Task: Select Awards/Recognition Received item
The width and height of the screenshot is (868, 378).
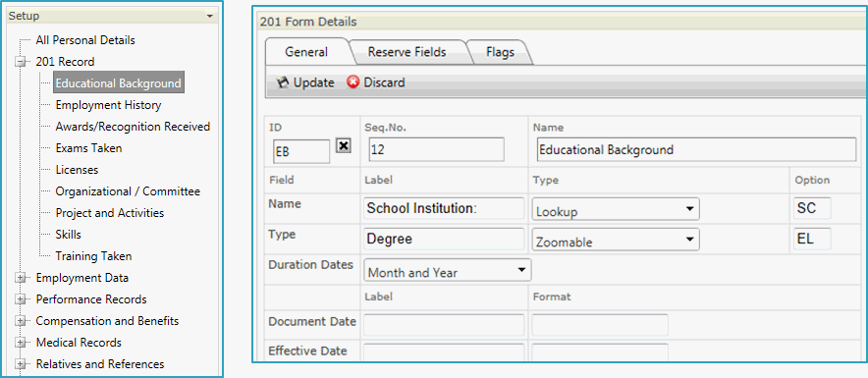Action: pyautogui.click(x=133, y=127)
